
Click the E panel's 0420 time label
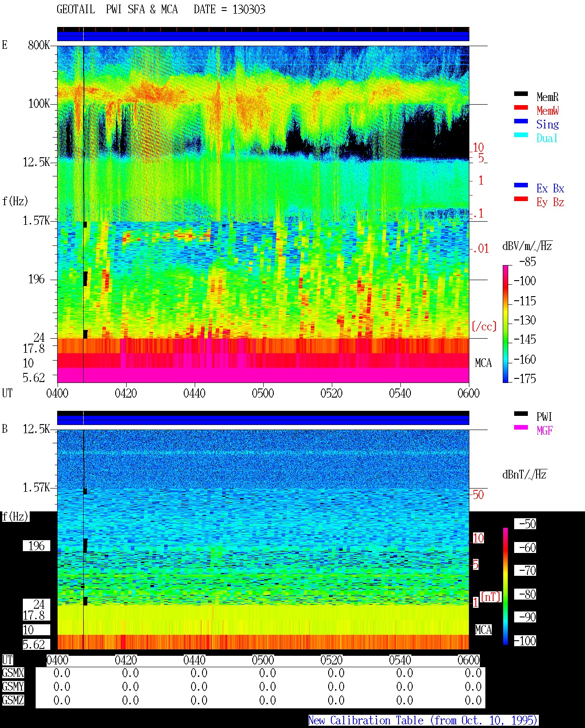[x=126, y=393]
